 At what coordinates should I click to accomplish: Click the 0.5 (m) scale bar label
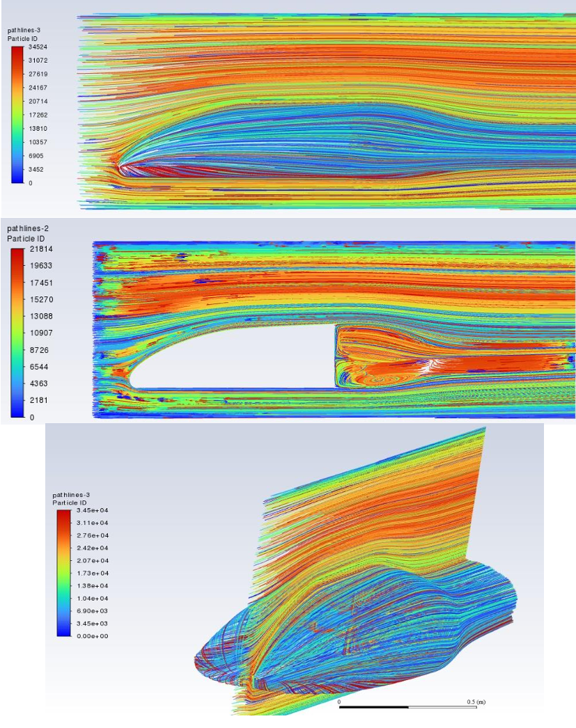pyautogui.click(x=476, y=701)
